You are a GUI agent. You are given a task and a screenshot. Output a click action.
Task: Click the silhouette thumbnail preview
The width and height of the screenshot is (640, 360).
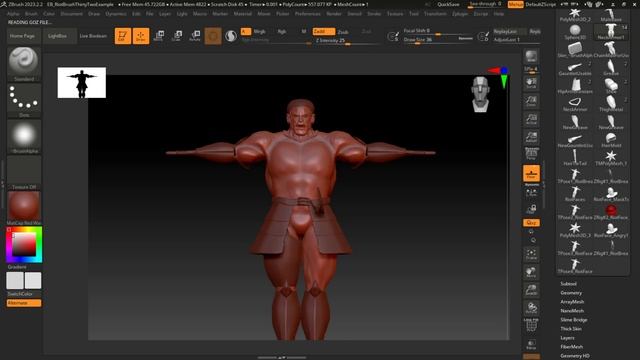click(x=82, y=83)
